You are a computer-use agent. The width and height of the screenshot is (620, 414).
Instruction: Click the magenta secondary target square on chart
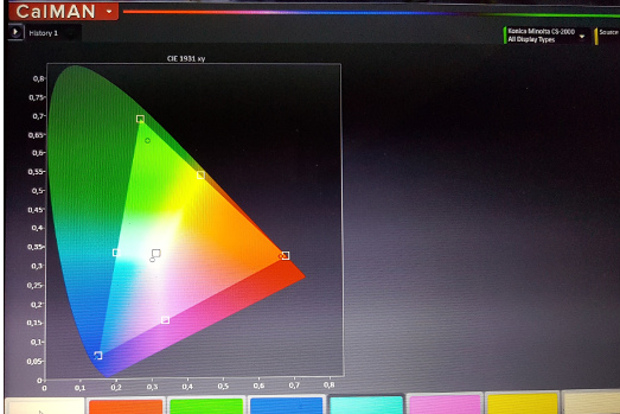click(165, 320)
